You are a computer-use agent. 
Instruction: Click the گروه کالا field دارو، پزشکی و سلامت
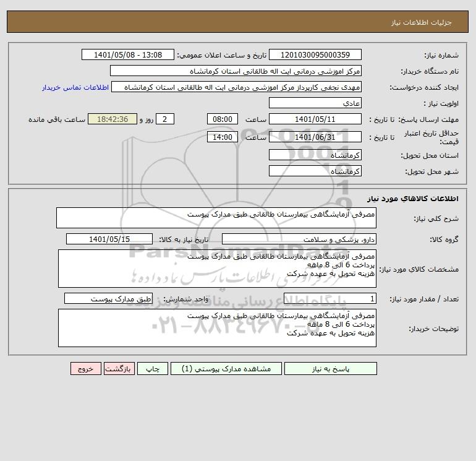click(299, 239)
